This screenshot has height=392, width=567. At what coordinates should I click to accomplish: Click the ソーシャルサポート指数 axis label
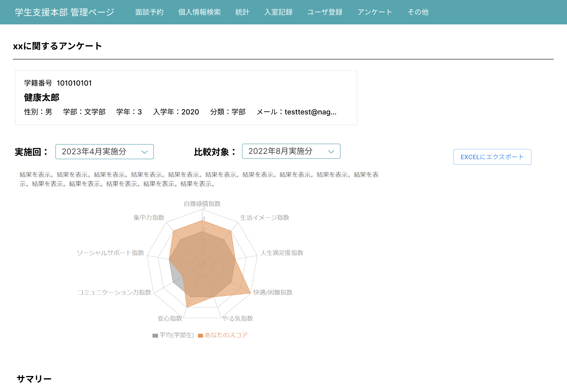coord(110,253)
